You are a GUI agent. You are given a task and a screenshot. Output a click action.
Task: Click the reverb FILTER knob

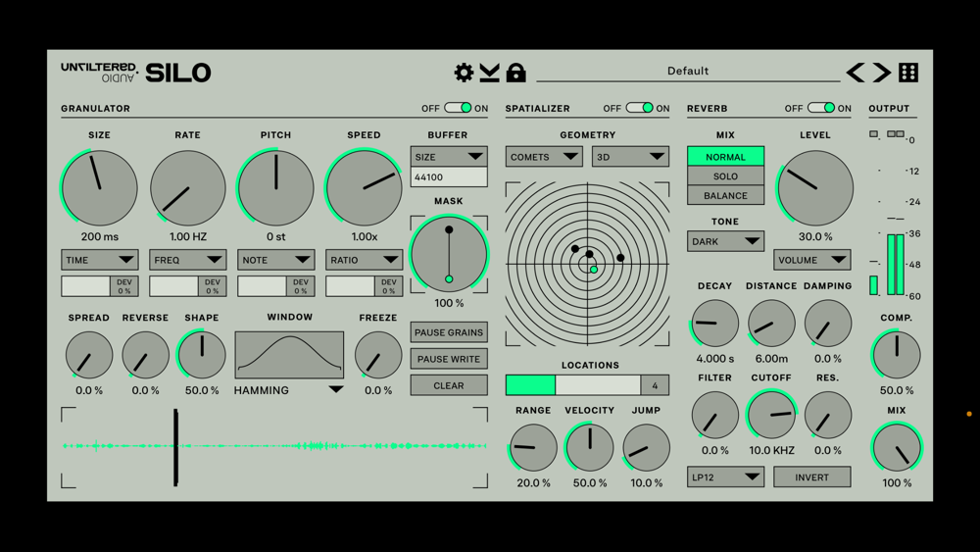[x=715, y=415]
